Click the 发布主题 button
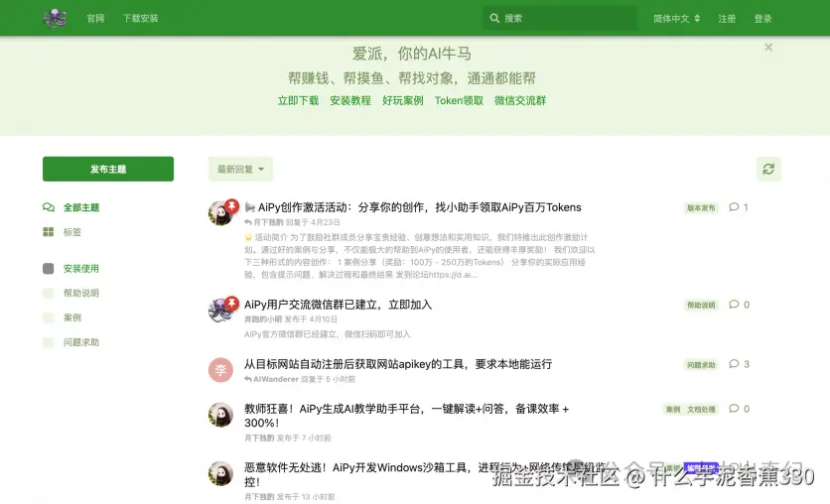The width and height of the screenshot is (830, 504). (108, 170)
